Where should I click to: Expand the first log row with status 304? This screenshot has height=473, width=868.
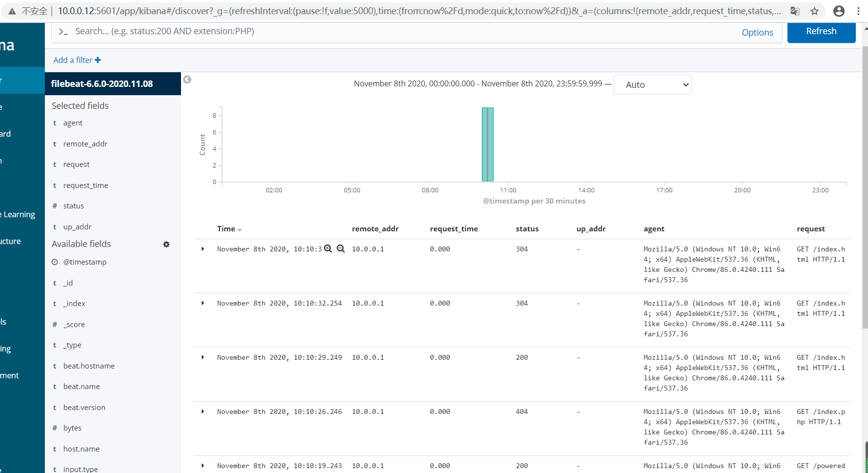click(x=203, y=249)
